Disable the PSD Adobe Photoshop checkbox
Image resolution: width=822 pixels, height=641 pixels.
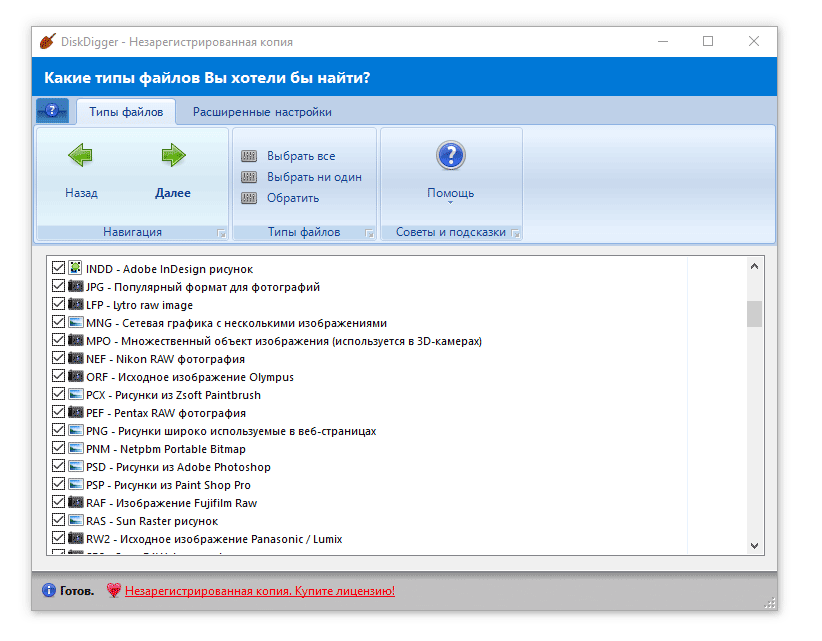coord(58,467)
